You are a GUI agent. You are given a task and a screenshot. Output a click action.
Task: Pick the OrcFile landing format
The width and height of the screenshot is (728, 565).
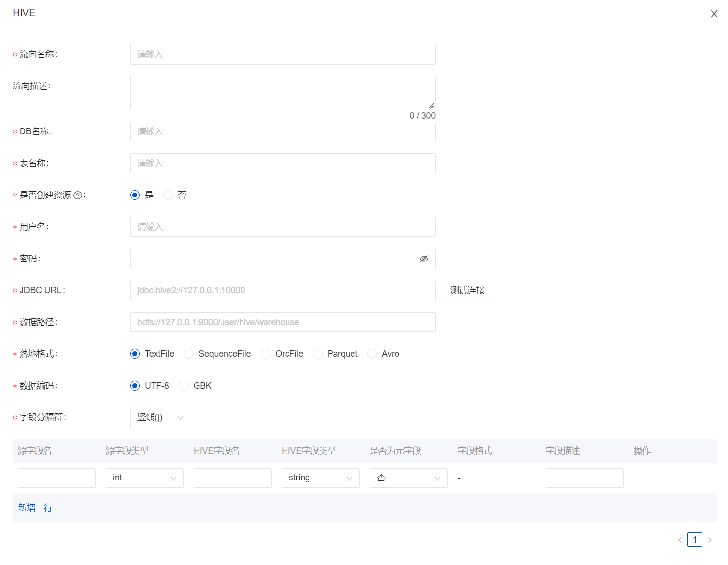(265, 354)
